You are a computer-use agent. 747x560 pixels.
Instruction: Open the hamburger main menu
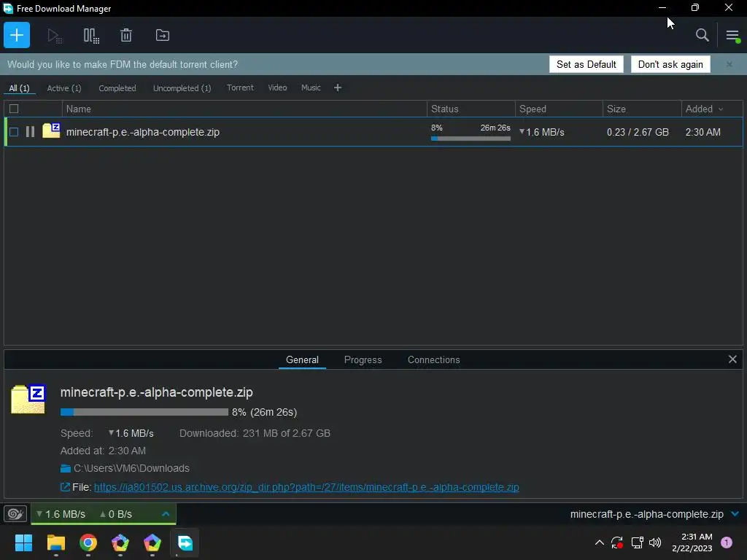pyautogui.click(x=732, y=35)
